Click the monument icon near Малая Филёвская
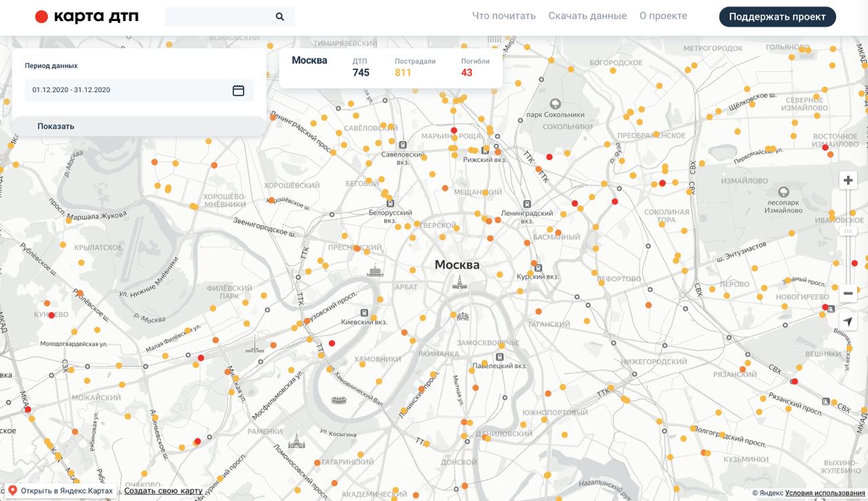868x501 pixels. coord(255,346)
